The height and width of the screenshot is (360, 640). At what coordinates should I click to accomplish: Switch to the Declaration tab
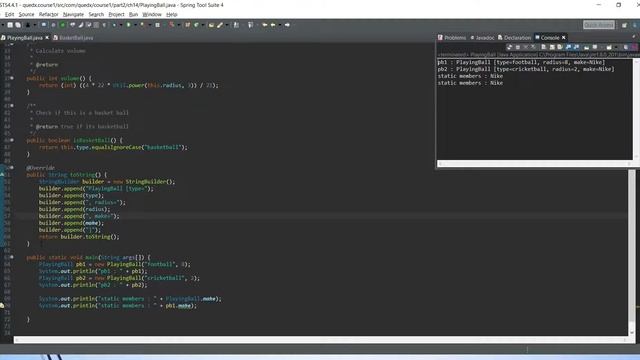514,38
